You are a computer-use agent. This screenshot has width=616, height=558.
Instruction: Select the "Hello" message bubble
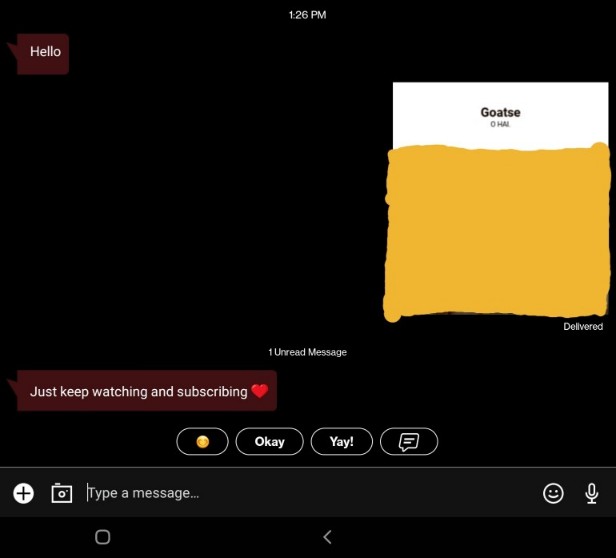pos(44,52)
